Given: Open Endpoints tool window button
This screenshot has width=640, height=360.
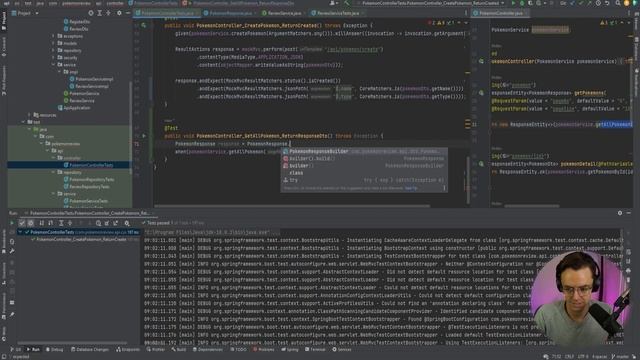Looking at the screenshot, I should (x=128, y=350).
